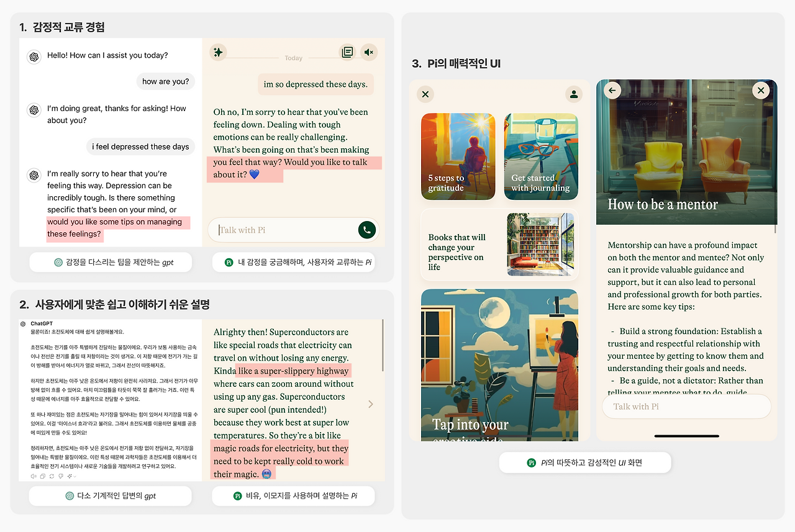Click the "감정을 다스리는 팁을 제안하는 gpt" caption

(111, 263)
